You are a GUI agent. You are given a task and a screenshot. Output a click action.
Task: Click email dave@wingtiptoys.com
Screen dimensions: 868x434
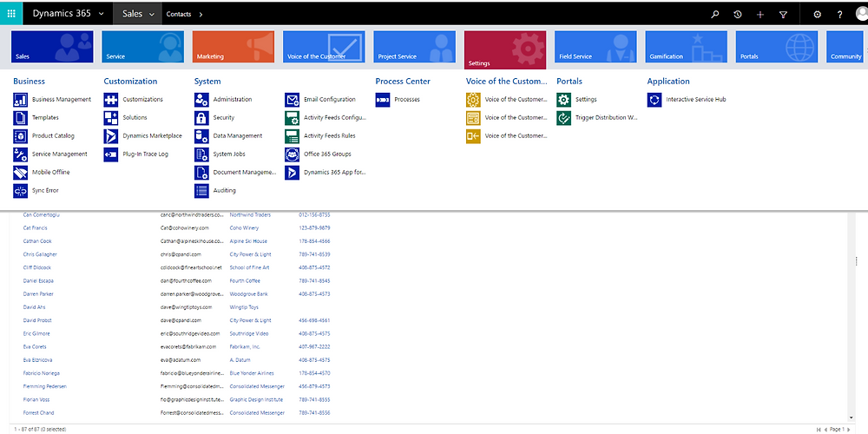click(x=187, y=307)
